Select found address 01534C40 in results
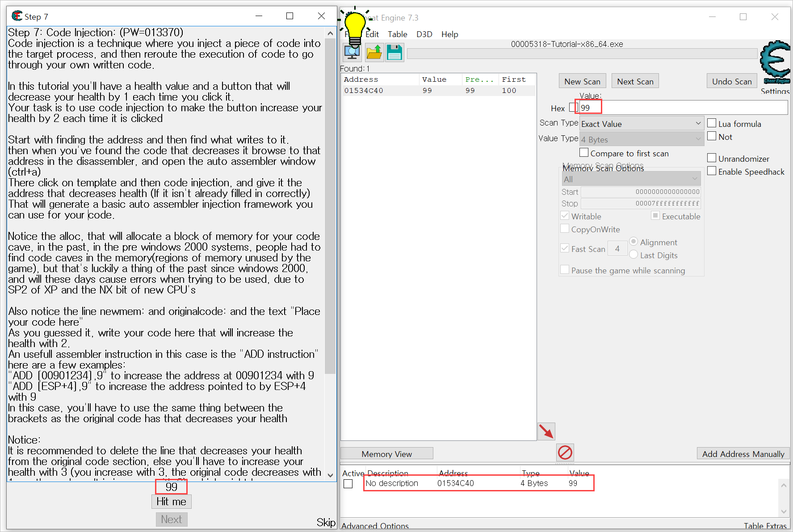 [438, 91]
